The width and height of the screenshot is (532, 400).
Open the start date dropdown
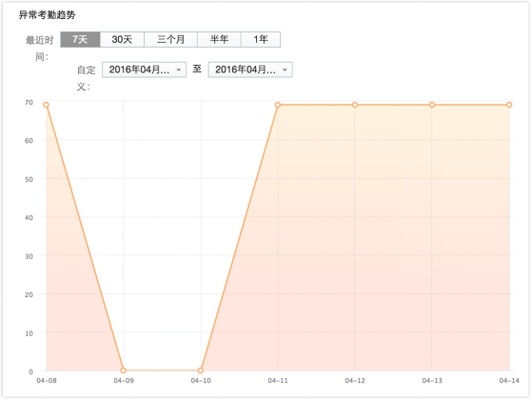coord(145,70)
